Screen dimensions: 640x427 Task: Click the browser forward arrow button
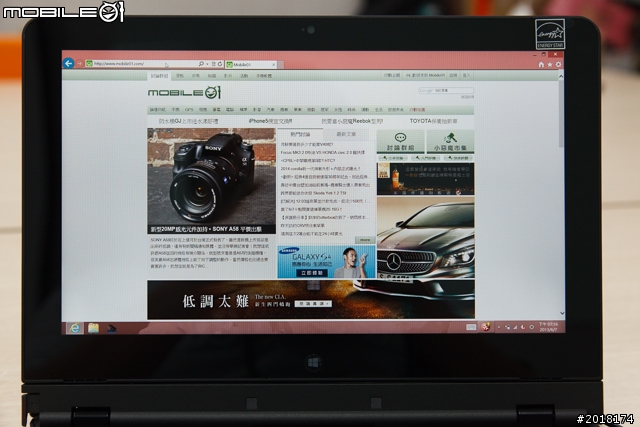click(x=80, y=64)
